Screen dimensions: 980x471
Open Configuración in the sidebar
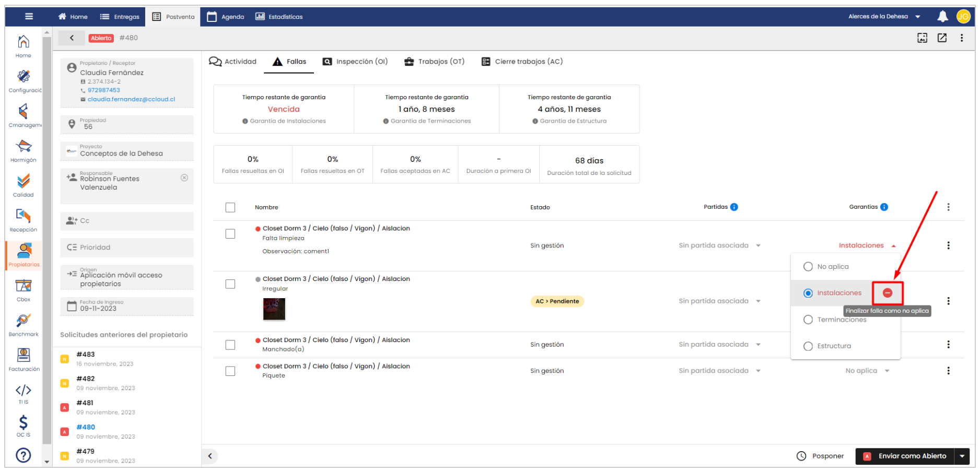pyautogui.click(x=24, y=81)
